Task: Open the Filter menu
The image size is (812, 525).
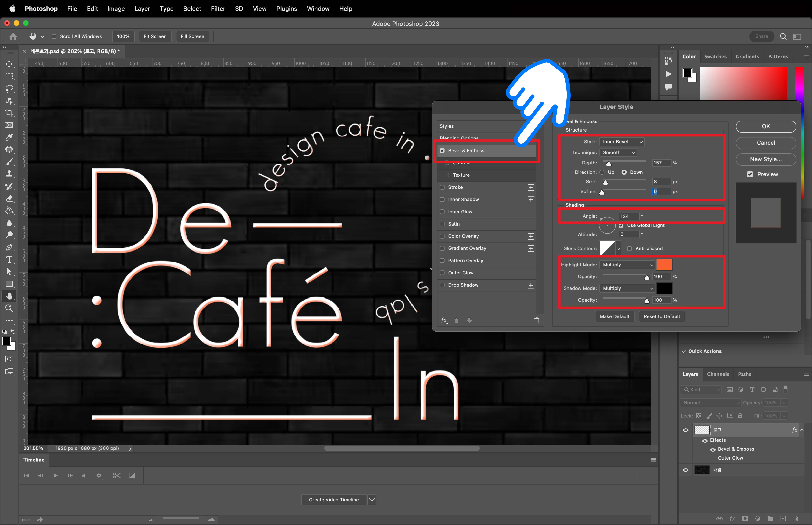Action: pyautogui.click(x=218, y=9)
